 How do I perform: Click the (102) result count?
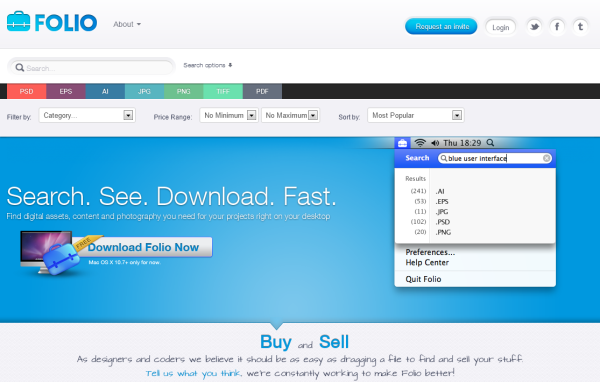click(418, 222)
